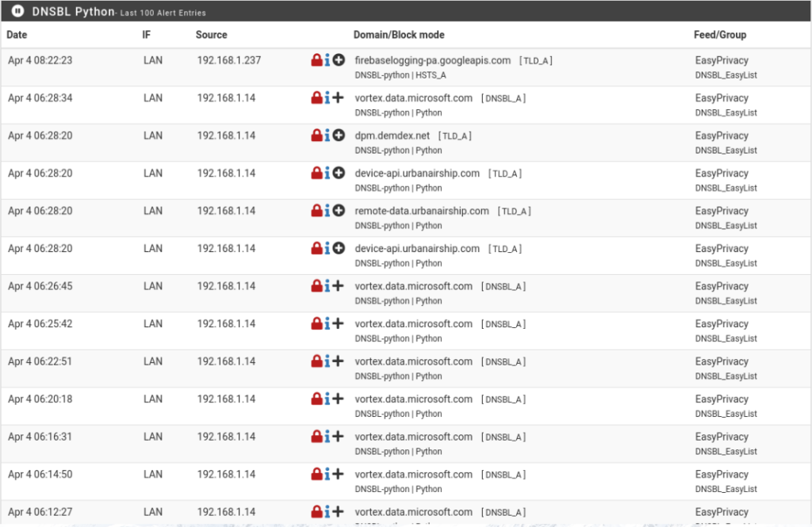The image size is (812, 527).
Task: Click the IF column header
Action: tap(147, 35)
